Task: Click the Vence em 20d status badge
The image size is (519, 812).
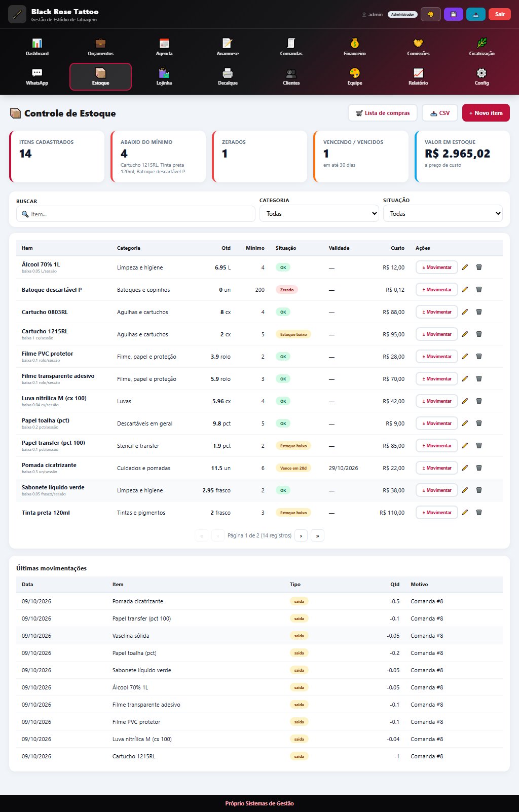Action: [293, 468]
